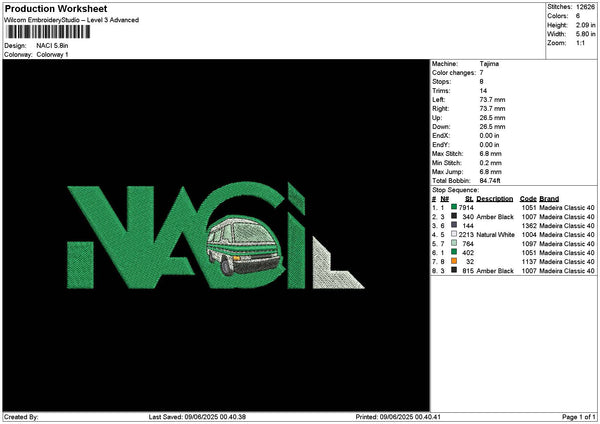
Task: Click the 'Brand' column header
Action: [x=549, y=199]
